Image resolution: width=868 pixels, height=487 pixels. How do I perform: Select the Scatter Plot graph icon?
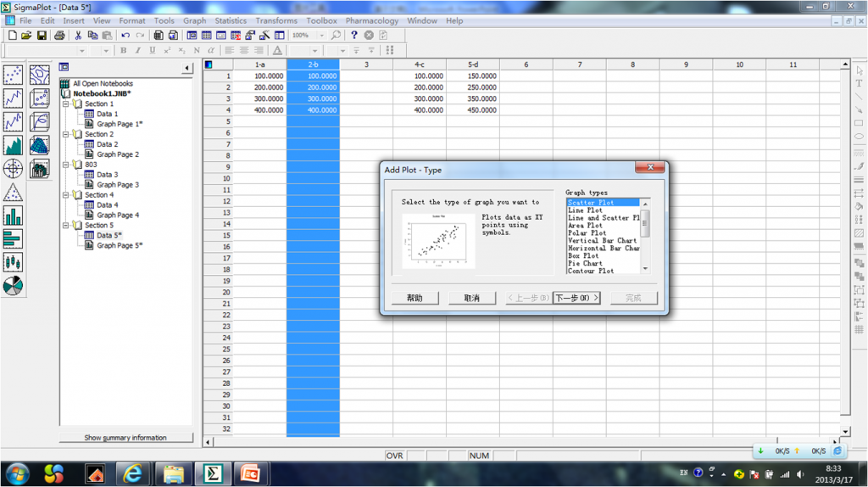coord(13,75)
